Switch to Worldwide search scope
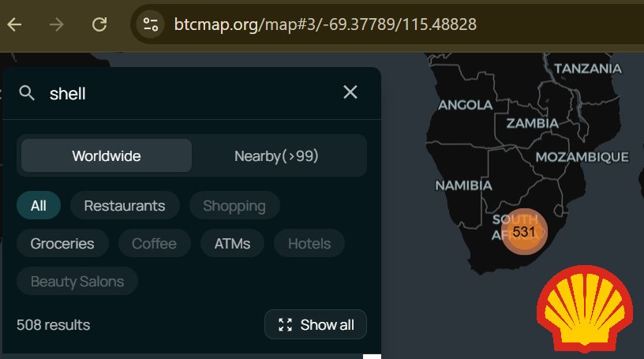644x359 pixels. point(107,155)
